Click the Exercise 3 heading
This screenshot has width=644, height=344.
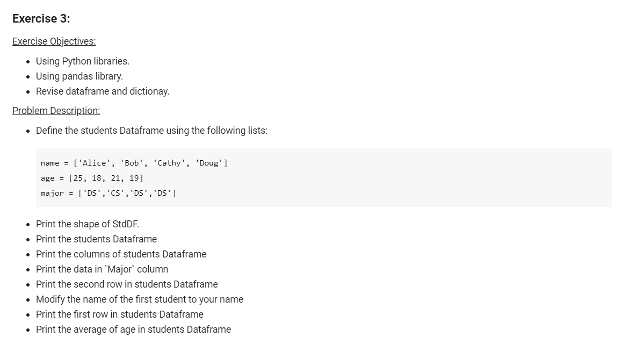41,18
